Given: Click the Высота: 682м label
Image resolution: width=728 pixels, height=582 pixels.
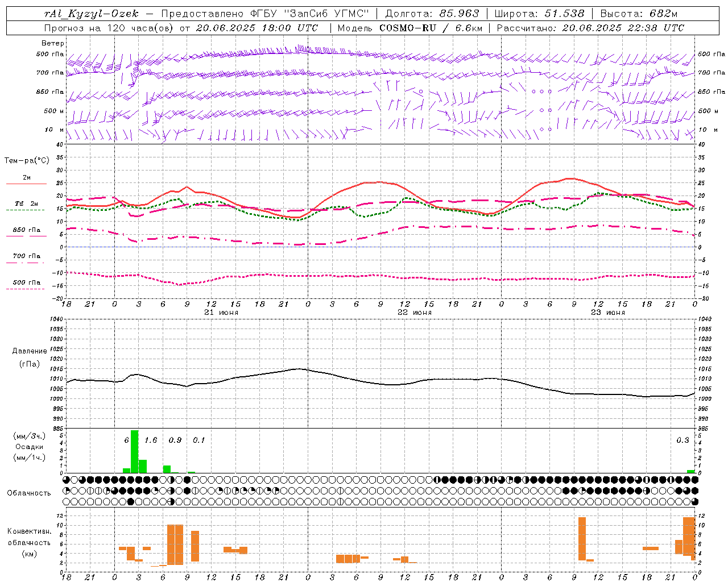Looking at the screenshot, I should tap(639, 14).
